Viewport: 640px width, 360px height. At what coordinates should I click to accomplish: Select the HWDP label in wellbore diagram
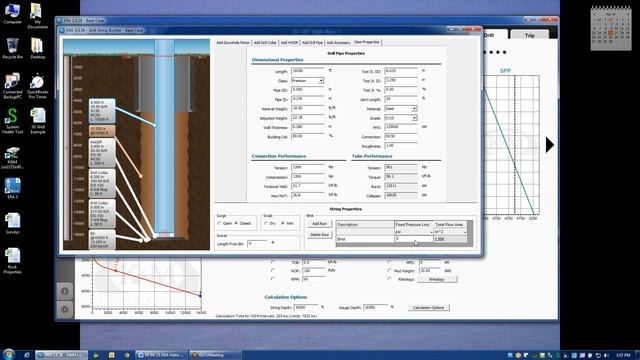(x=102, y=153)
